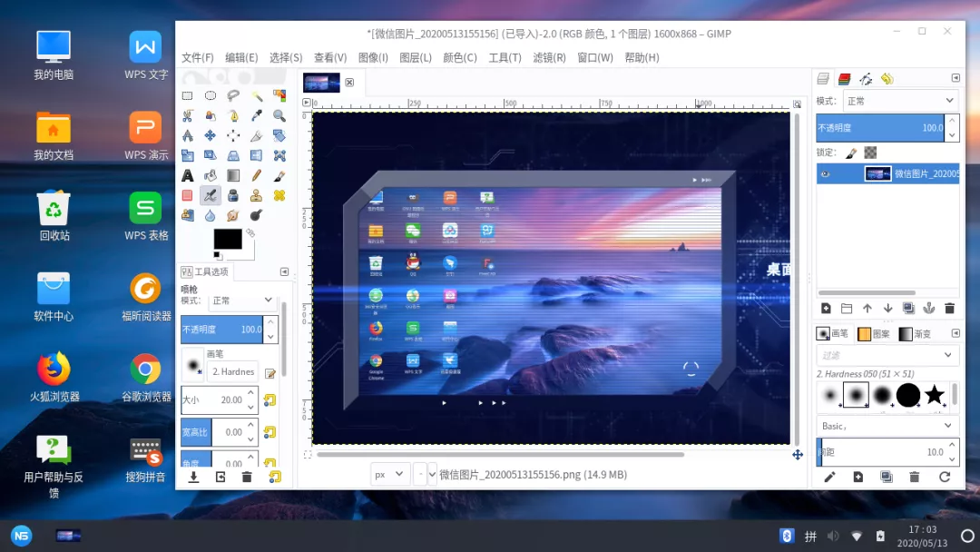This screenshot has height=552, width=980.
Task: Select the Pencil tool
Action: [x=256, y=175]
